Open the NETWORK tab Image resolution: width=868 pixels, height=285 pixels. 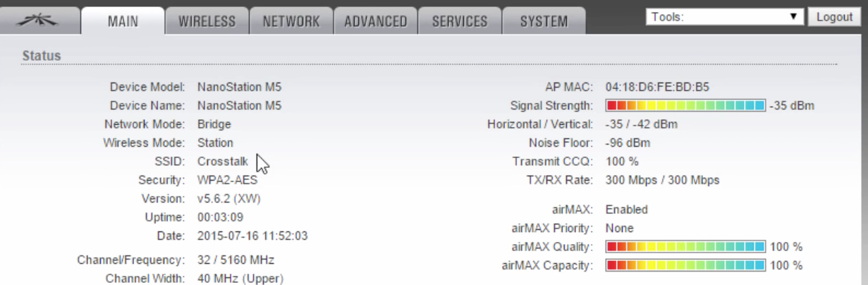click(x=291, y=22)
